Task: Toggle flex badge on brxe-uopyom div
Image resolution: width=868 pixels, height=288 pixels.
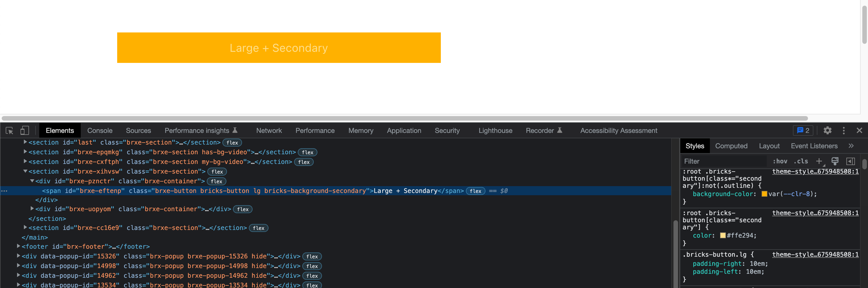Action: (x=243, y=209)
